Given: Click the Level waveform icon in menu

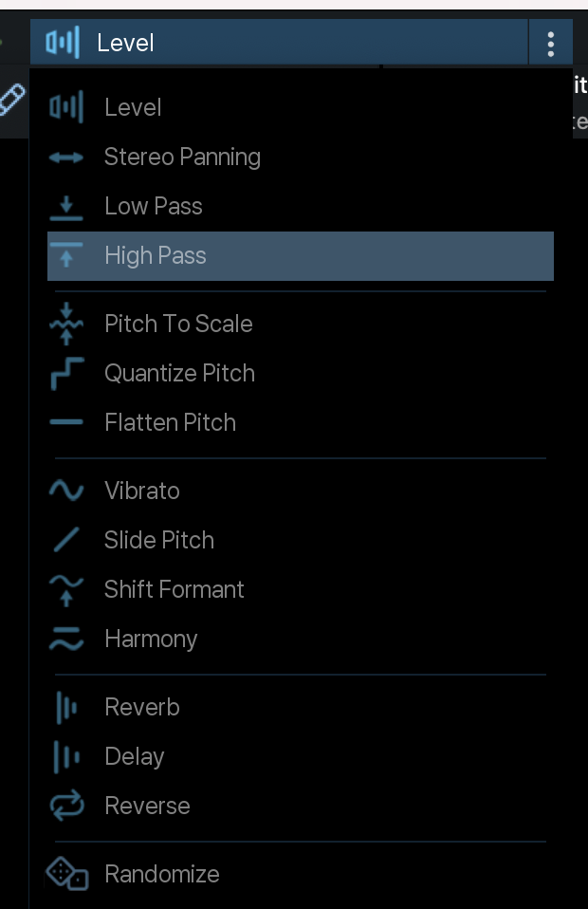Looking at the screenshot, I should (x=65, y=107).
